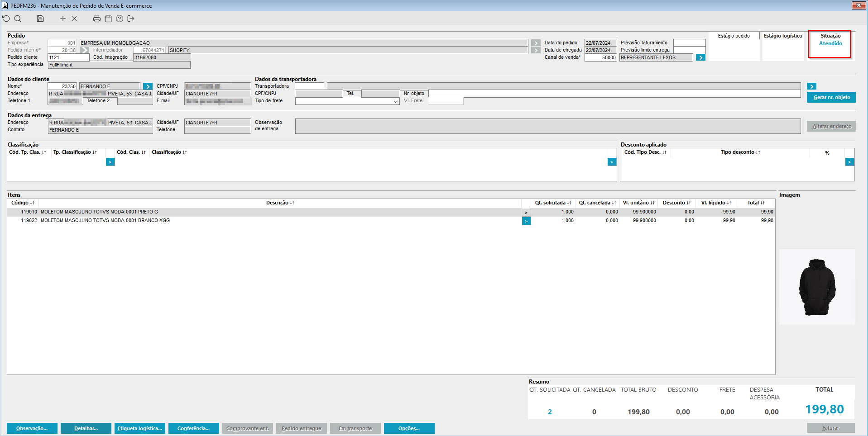The height and width of the screenshot is (436, 868).
Task: Sort by Cód. Tipo Desc. header
Action: point(645,152)
